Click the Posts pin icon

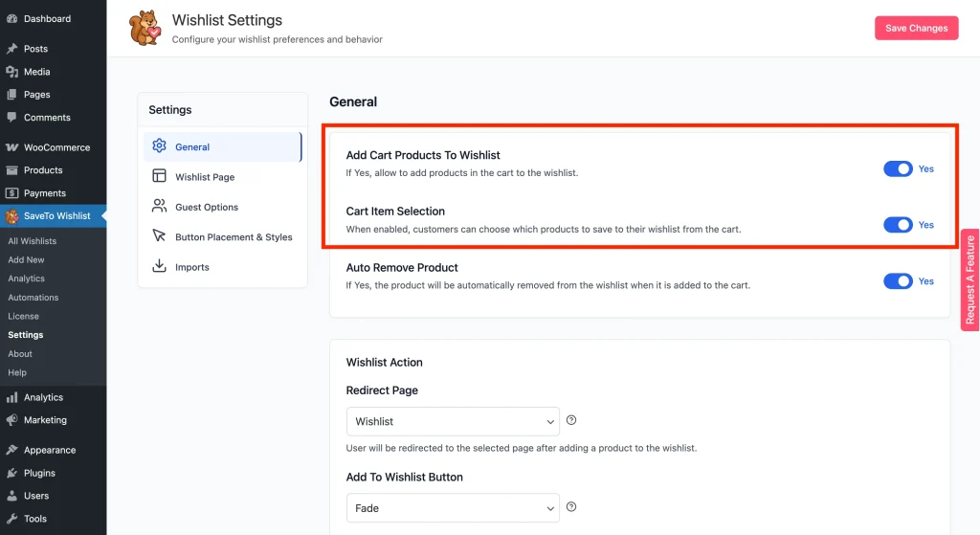(11, 49)
